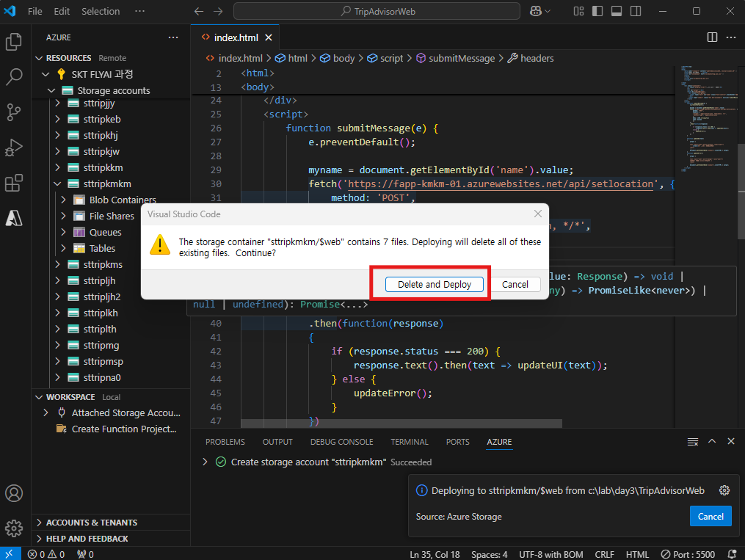Open Azure panel More Actions ellipsis
This screenshot has width=745, height=560.
coord(173,37)
